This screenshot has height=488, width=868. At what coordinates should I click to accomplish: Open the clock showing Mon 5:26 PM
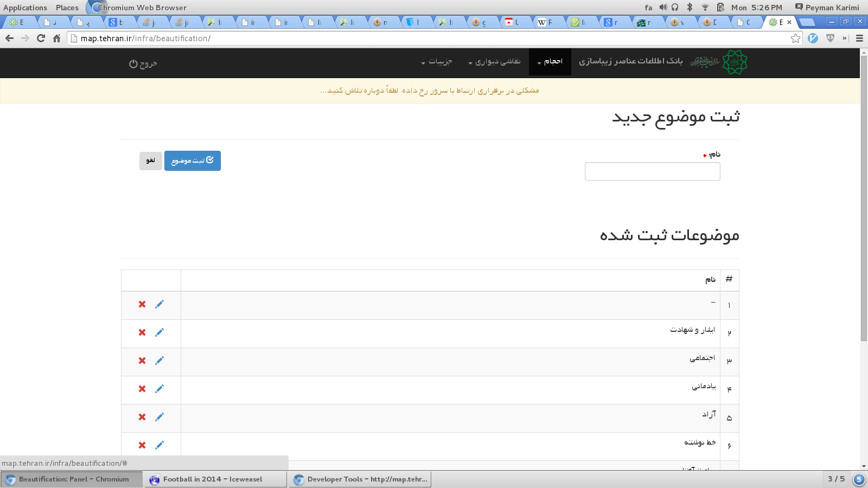coord(757,8)
